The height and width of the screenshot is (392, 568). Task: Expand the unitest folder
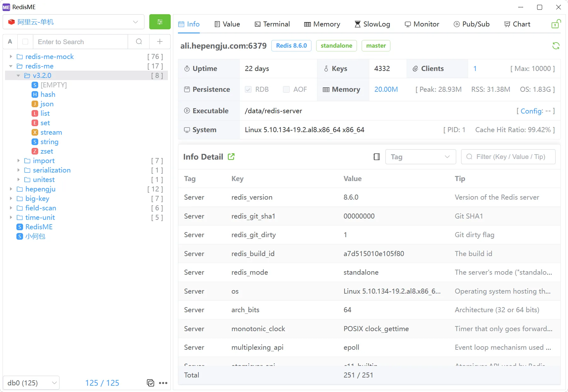pos(18,179)
